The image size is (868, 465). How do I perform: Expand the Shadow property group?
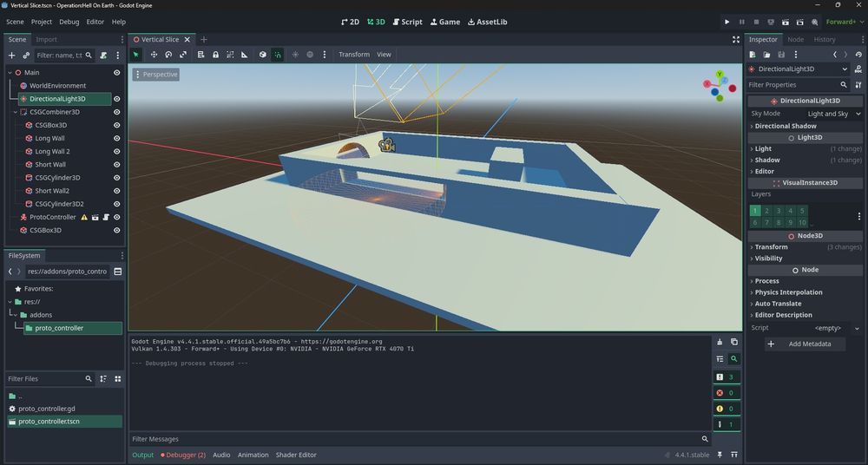[767, 160]
